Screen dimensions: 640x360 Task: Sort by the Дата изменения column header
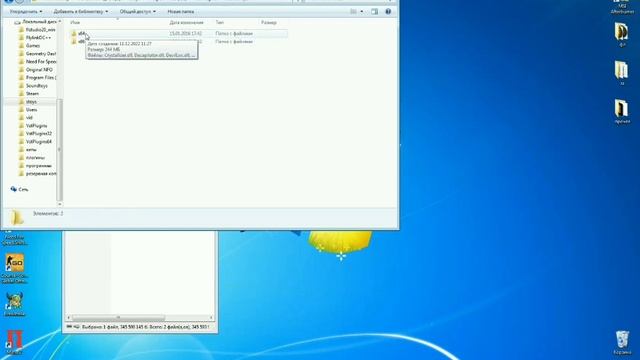[x=187, y=22]
